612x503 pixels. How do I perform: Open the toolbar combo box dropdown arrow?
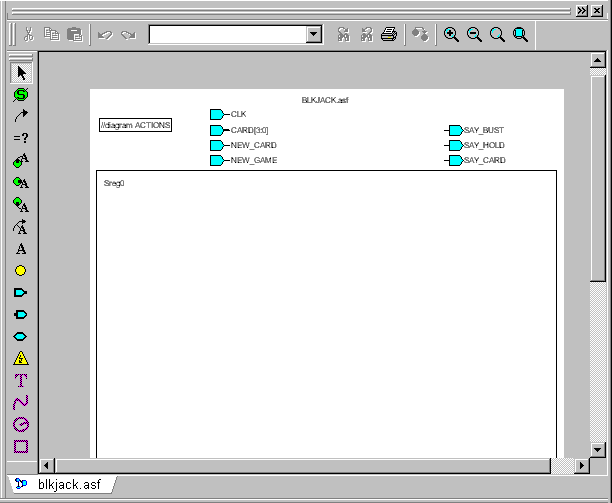pyautogui.click(x=314, y=35)
